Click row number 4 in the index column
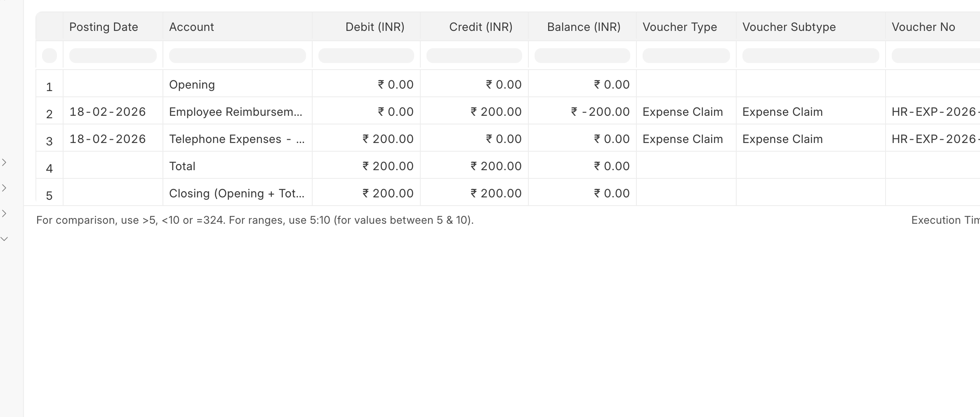 click(49, 169)
